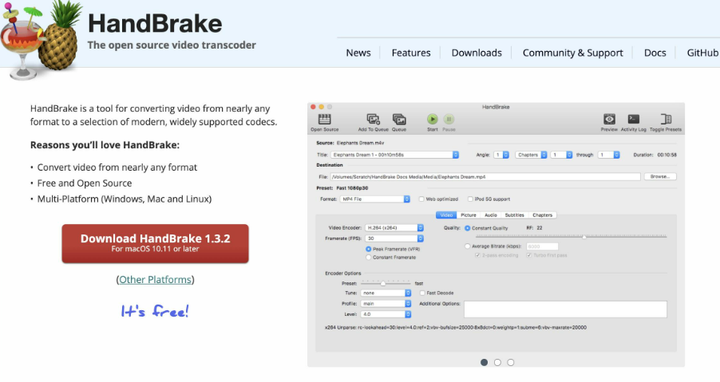Click the destination File path field
Image resolution: width=720 pixels, height=382 pixels.
485,176
